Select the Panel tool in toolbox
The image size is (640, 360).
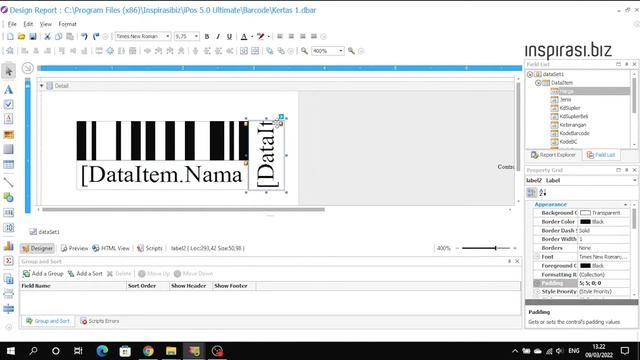click(9, 149)
